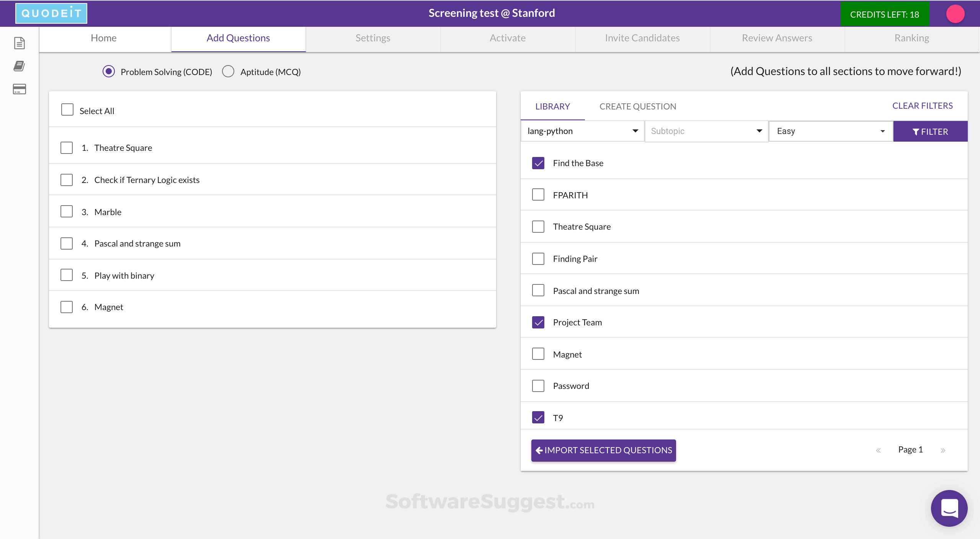Check the FPARITH library question
Image resolution: width=980 pixels, height=539 pixels.
[538, 195]
